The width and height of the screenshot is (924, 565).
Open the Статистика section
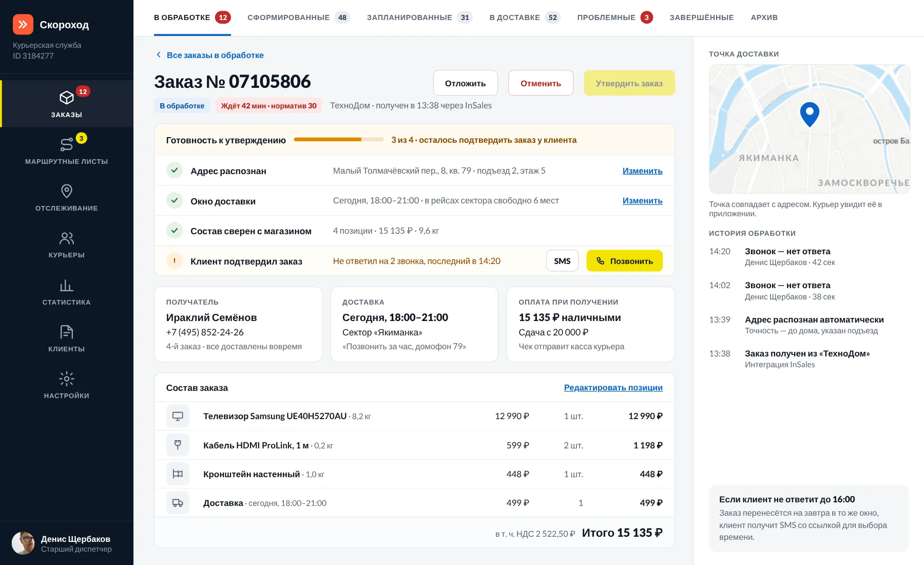(x=67, y=292)
